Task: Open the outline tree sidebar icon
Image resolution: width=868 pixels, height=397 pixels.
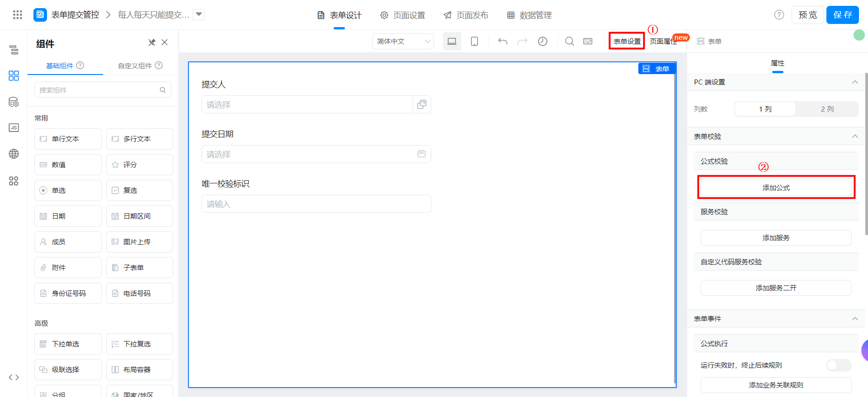Action: (14, 50)
